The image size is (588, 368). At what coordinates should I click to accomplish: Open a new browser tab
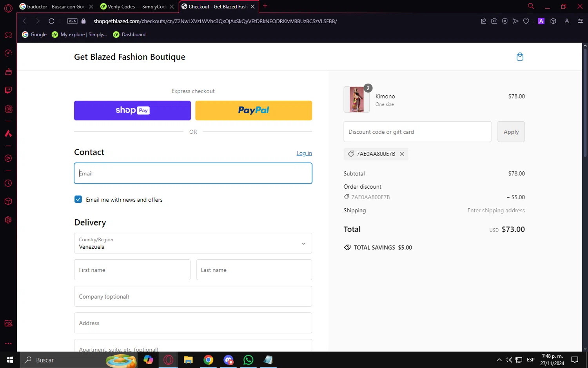pos(265,6)
